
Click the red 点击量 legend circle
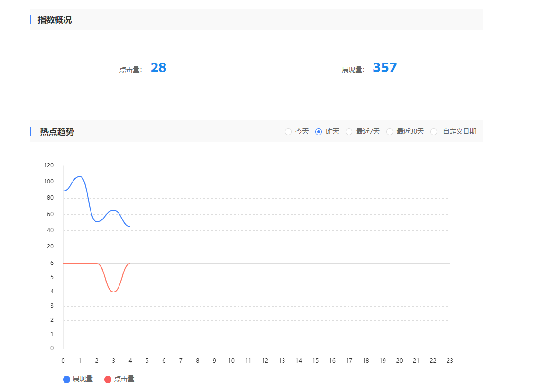pyautogui.click(x=108, y=379)
